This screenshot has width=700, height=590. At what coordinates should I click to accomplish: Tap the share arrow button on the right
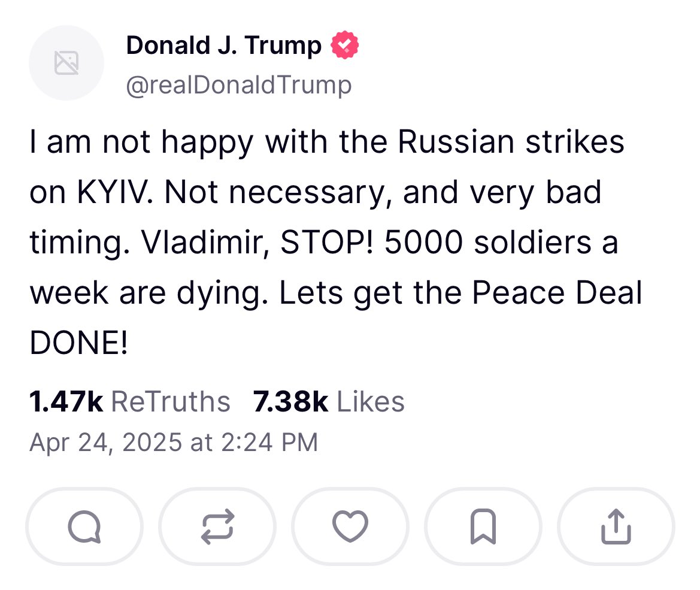pyautogui.click(x=616, y=527)
